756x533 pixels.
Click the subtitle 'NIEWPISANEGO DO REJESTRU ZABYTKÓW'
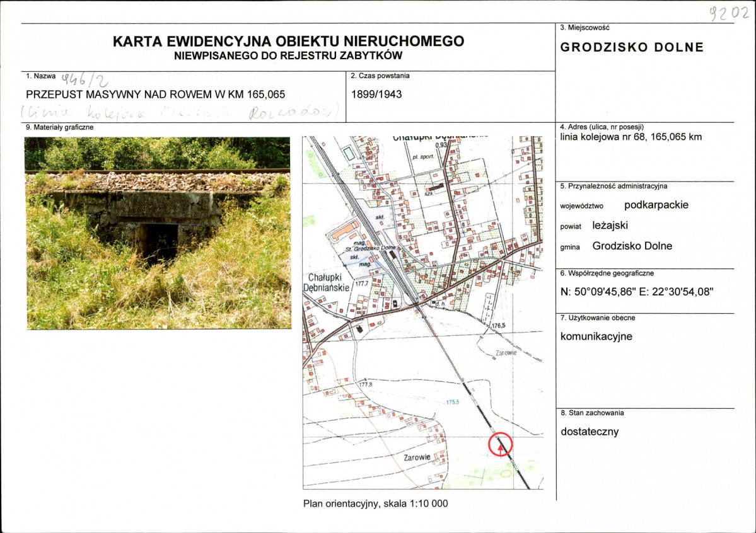(288, 55)
